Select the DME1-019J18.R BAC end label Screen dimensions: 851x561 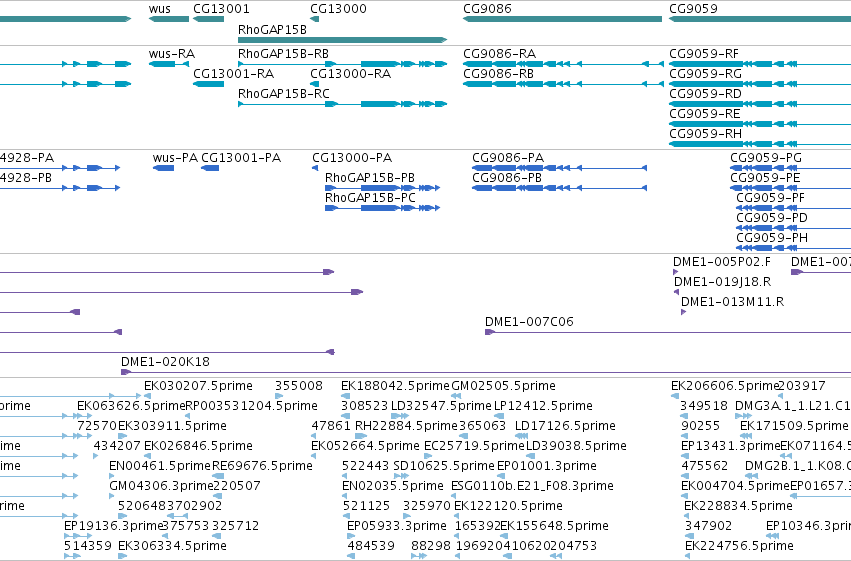point(722,282)
